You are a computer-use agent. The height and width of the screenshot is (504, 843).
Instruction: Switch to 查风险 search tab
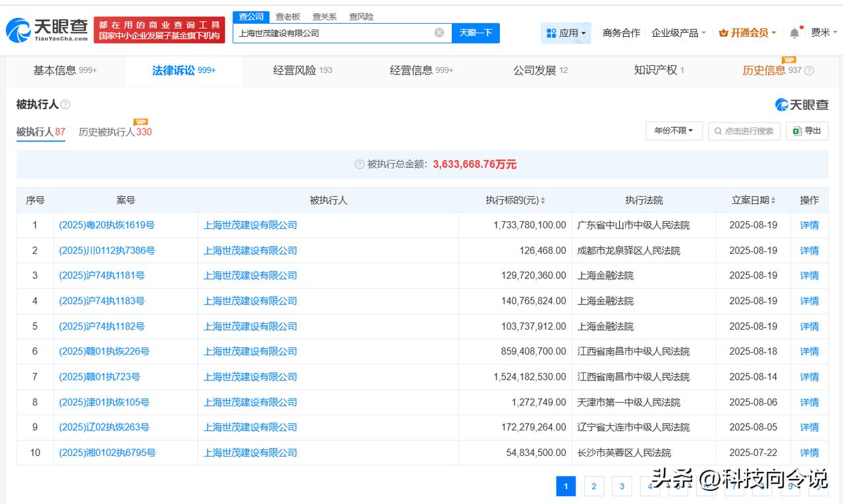click(x=361, y=17)
